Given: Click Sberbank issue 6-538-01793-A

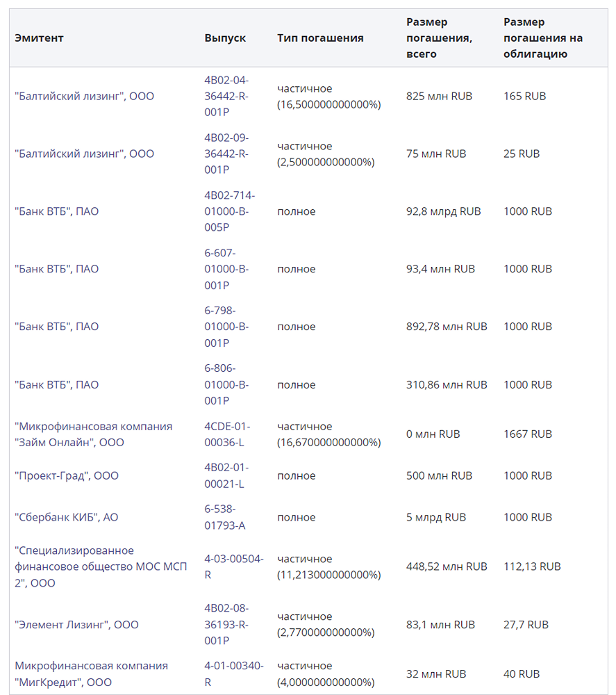Looking at the screenshot, I should (x=225, y=518).
